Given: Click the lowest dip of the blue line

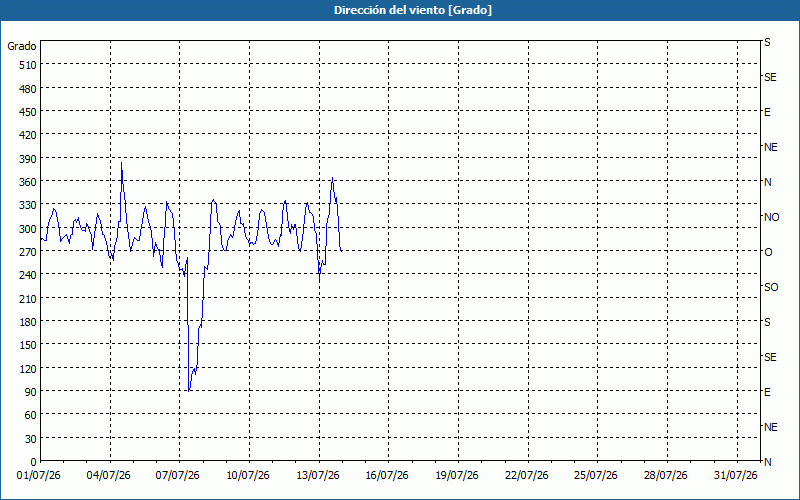Looking at the screenshot, I should [189, 391].
